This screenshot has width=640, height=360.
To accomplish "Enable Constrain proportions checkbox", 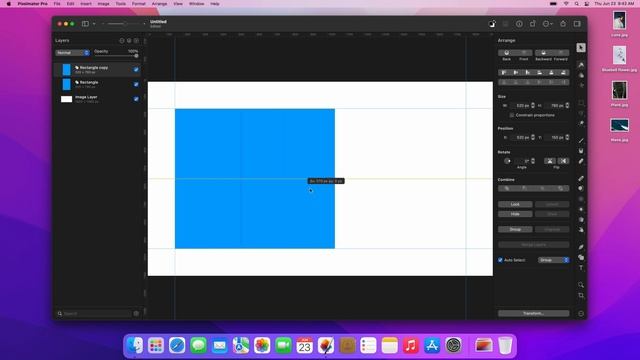I will click(x=512, y=116).
